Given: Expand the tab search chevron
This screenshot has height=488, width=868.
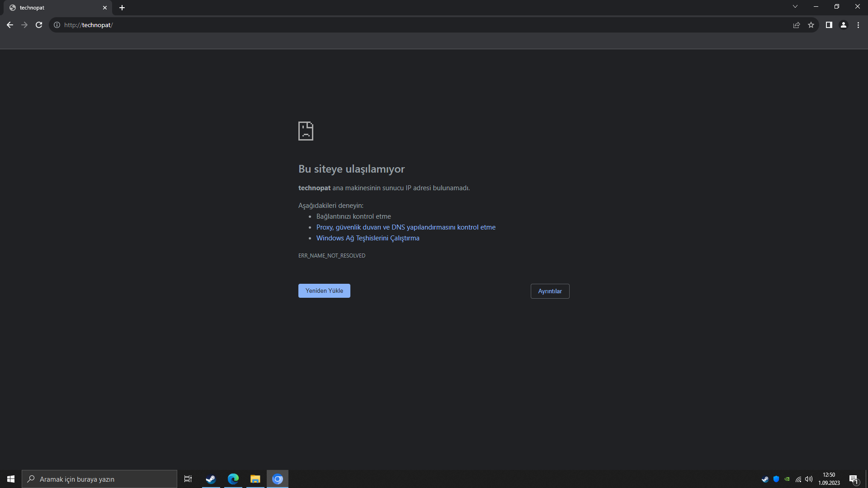Looking at the screenshot, I should click(795, 6).
